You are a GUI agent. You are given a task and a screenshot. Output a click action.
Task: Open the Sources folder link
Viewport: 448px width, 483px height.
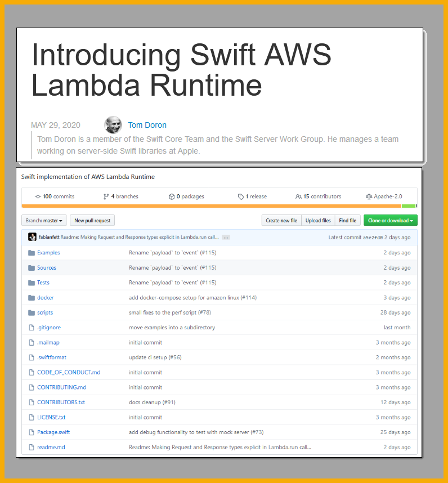[x=47, y=268]
